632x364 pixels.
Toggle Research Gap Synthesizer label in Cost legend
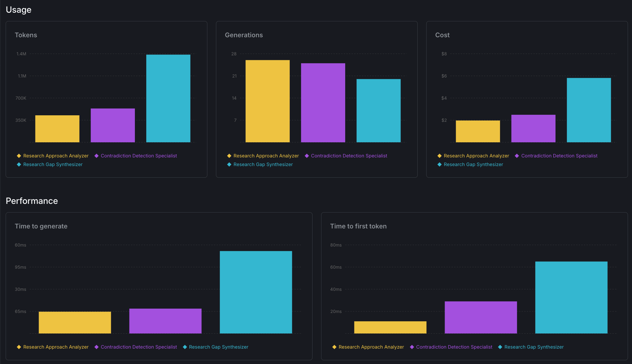[473, 164]
